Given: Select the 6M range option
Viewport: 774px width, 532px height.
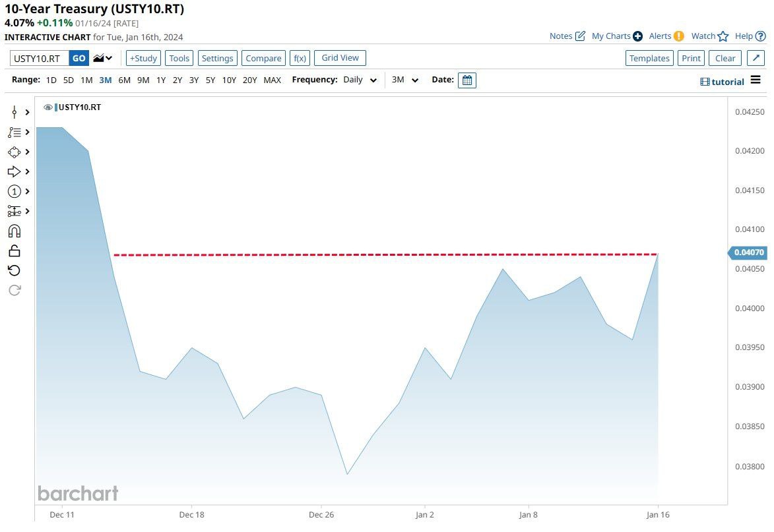Looking at the screenshot, I should (124, 80).
